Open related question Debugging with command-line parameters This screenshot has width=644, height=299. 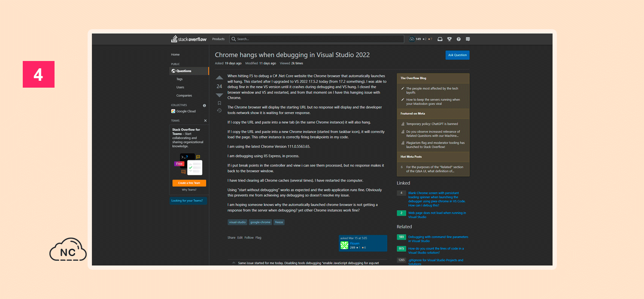[x=438, y=239]
